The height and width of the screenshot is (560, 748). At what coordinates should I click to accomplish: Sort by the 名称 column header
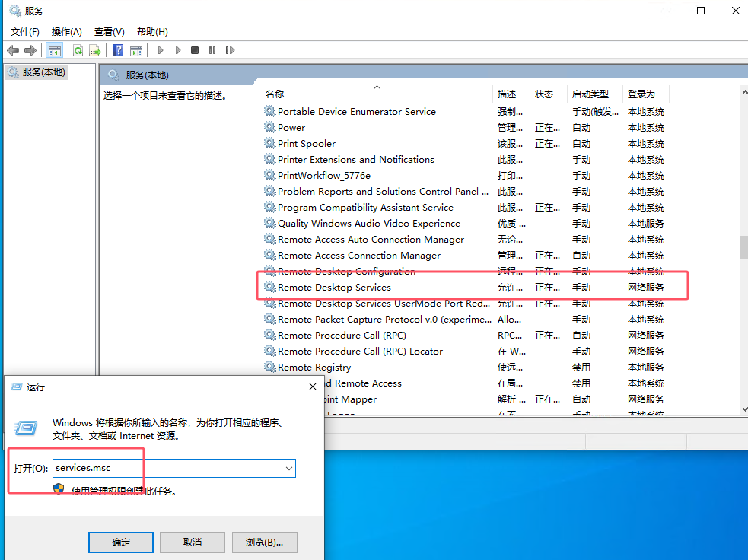(x=377, y=94)
